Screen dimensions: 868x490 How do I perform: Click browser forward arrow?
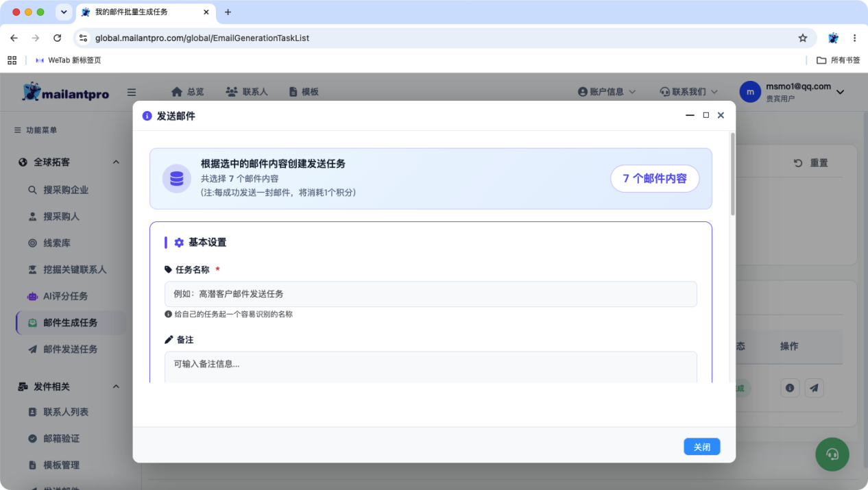pyautogui.click(x=36, y=38)
